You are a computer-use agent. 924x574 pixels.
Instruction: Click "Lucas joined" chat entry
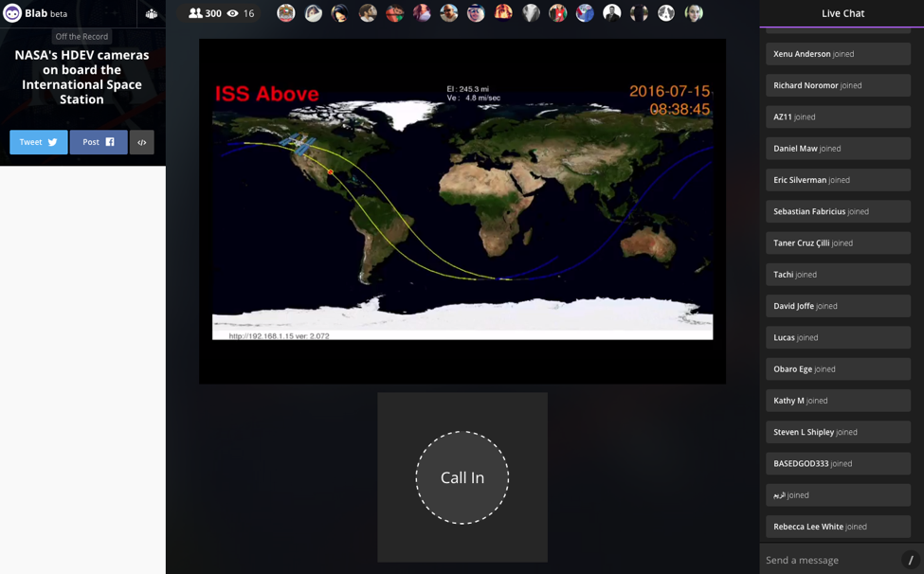pyautogui.click(x=838, y=337)
